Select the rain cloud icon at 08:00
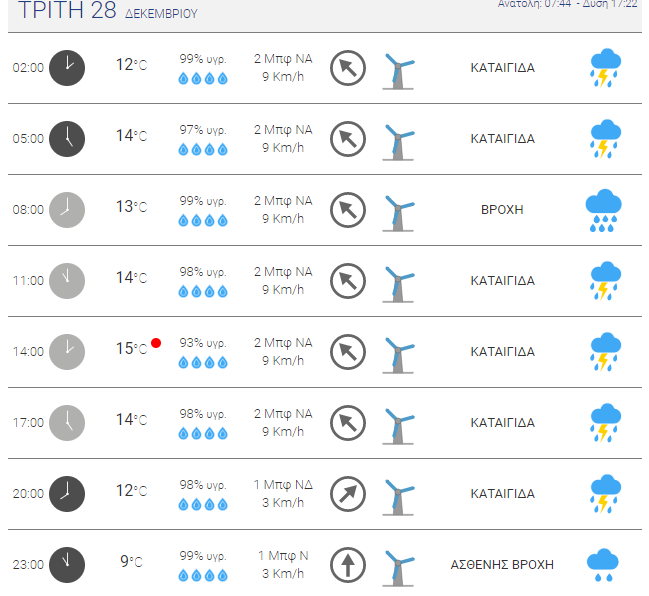This screenshot has height=596, width=649. tap(603, 210)
